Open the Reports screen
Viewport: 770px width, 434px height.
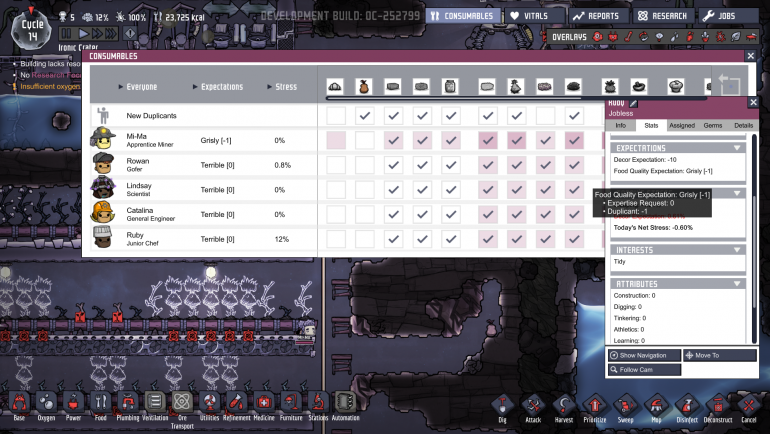coord(598,16)
